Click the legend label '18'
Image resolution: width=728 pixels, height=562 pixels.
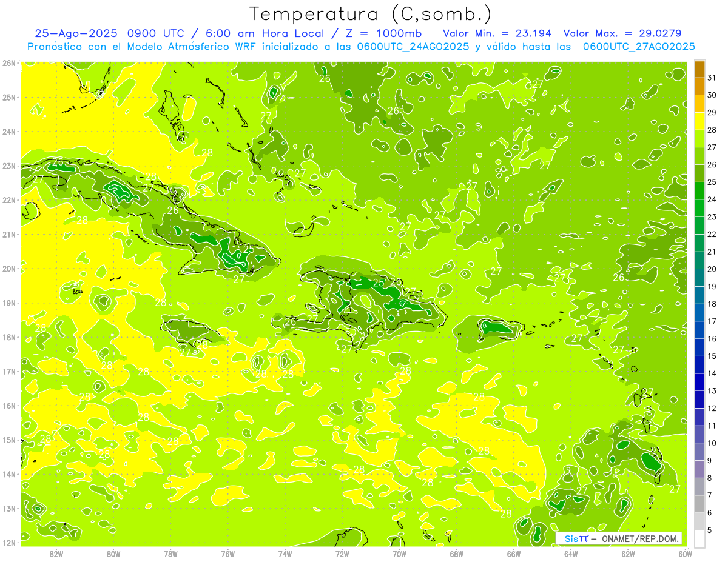712,304
